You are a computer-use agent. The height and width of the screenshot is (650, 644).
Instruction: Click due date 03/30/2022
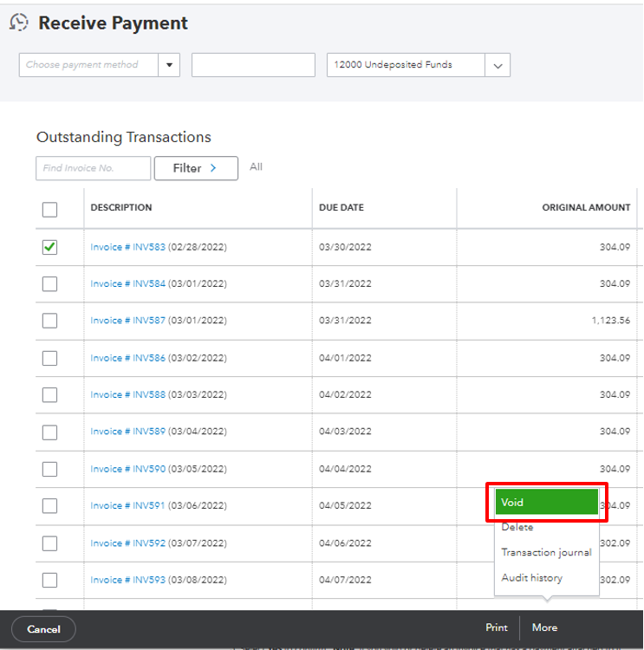pyautogui.click(x=345, y=247)
